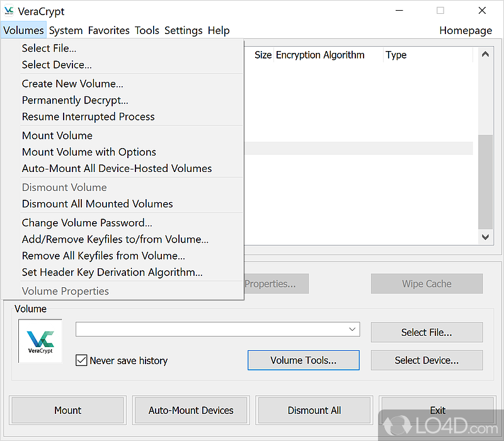Choose Set Header Key Derivation Algorithm... entry
Screen dimensions: 504x441
[122, 272]
